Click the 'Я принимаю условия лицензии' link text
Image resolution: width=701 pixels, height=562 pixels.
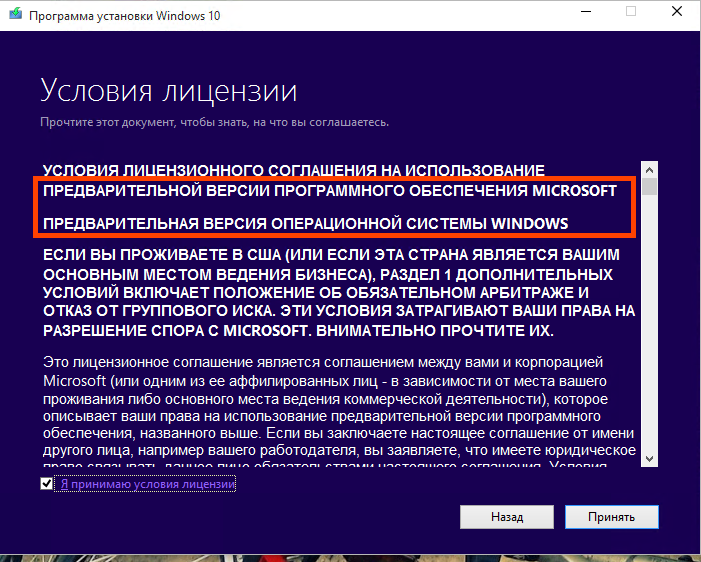coord(148,484)
